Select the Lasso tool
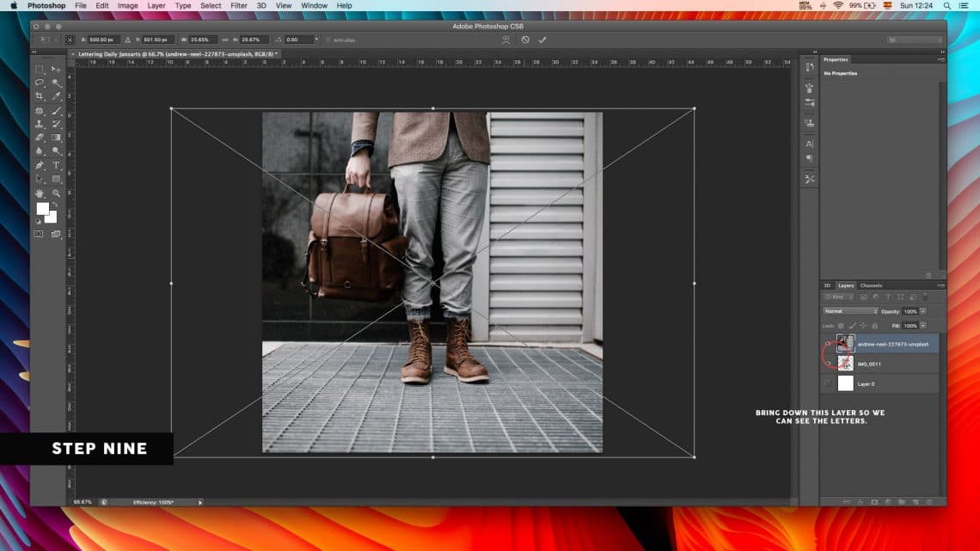This screenshot has width=980, height=551. click(x=40, y=83)
